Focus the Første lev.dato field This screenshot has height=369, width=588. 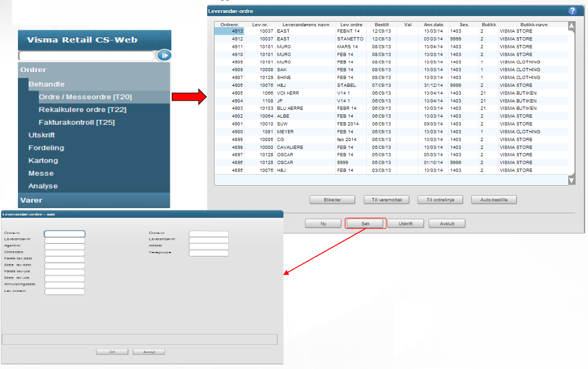tap(65, 260)
